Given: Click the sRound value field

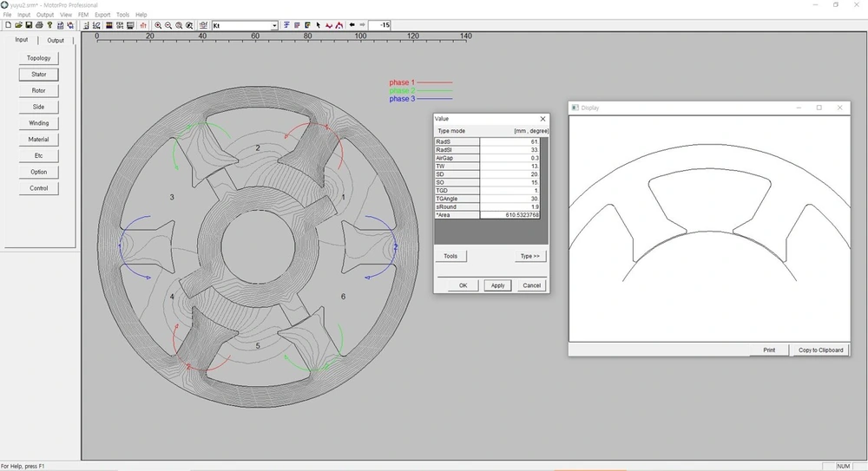Looking at the screenshot, I should click(510, 207).
